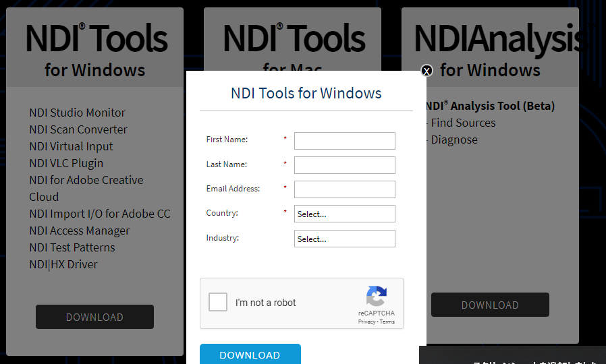Viewport: 606px width, 364px height.
Task: Close the NDI Tools for Windows popup
Action: point(426,71)
